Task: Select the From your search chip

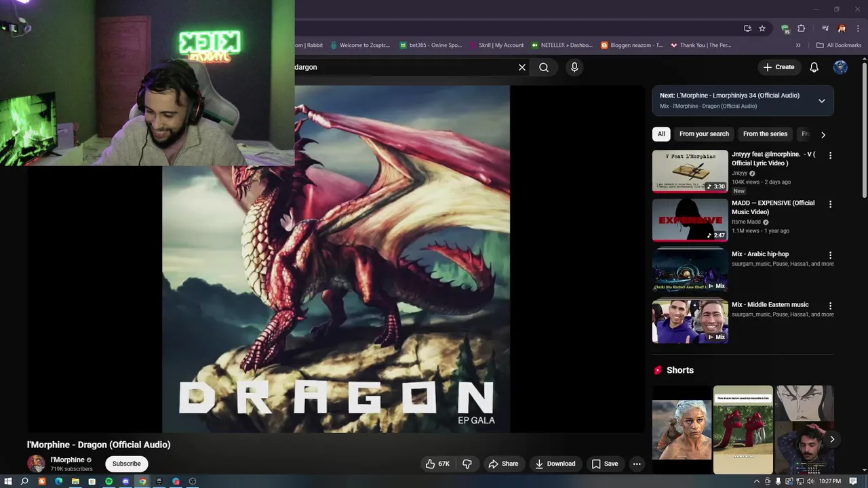Action: click(x=704, y=134)
